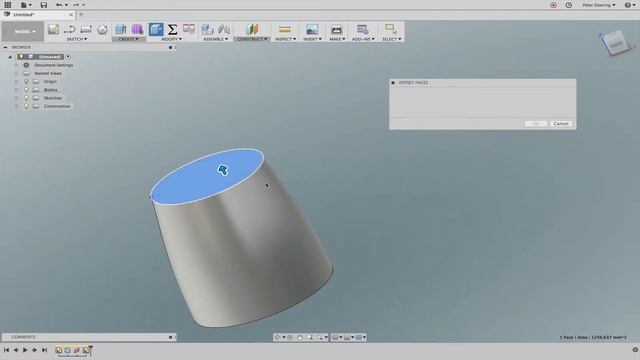Click OK in Offset Faces dialog

click(536, 124)
